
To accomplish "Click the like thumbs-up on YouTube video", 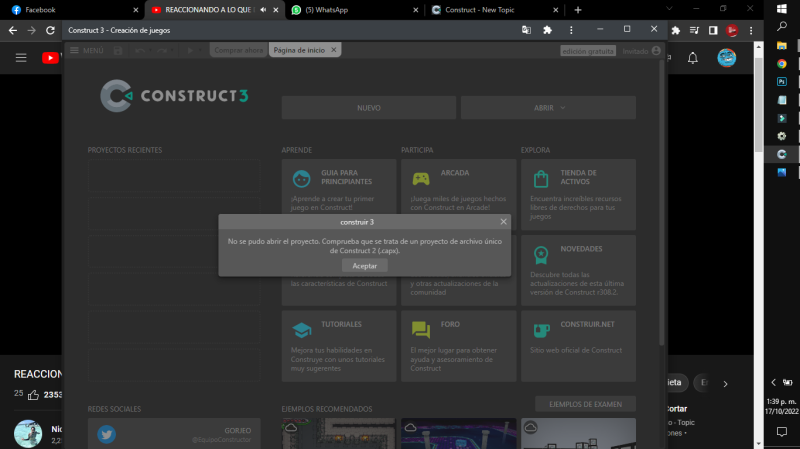I will [33, 394].
